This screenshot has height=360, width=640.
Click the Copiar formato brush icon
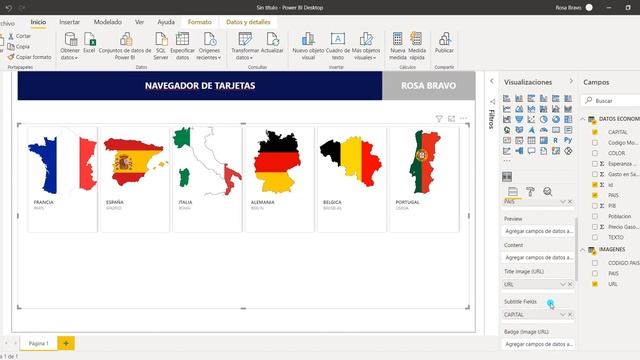[11, 57]
